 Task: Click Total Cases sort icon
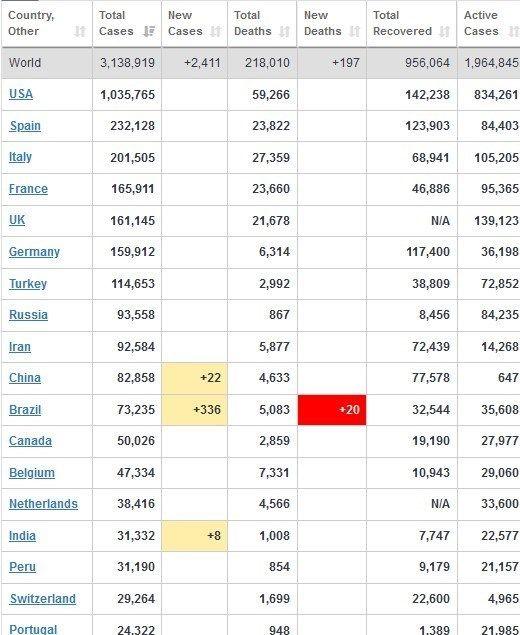149,31
